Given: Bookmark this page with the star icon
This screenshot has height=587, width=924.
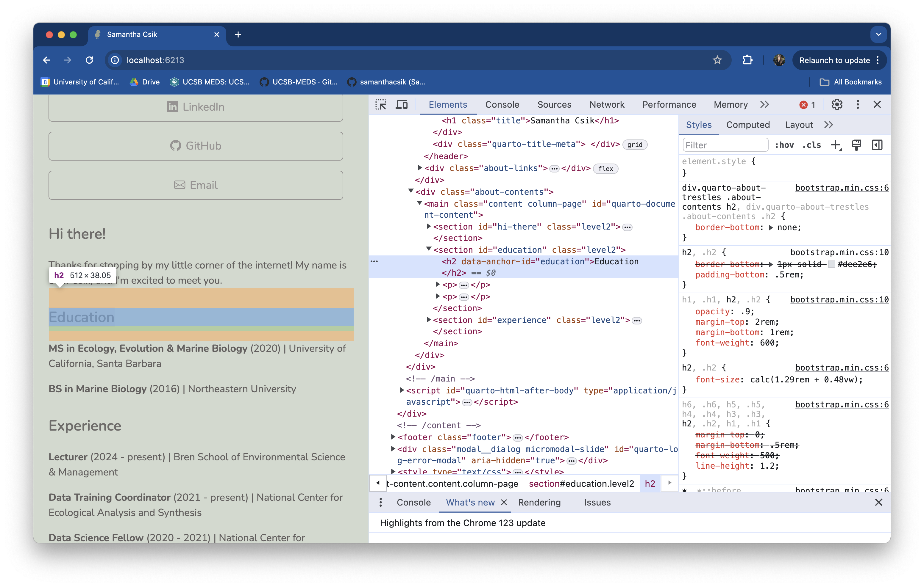Looking at the screenshot, I should point(717,60).
